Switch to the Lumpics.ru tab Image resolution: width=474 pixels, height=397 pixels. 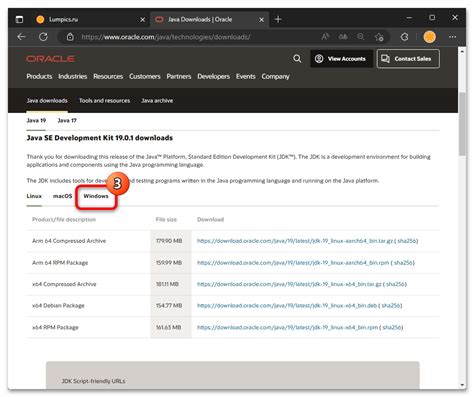90,20
